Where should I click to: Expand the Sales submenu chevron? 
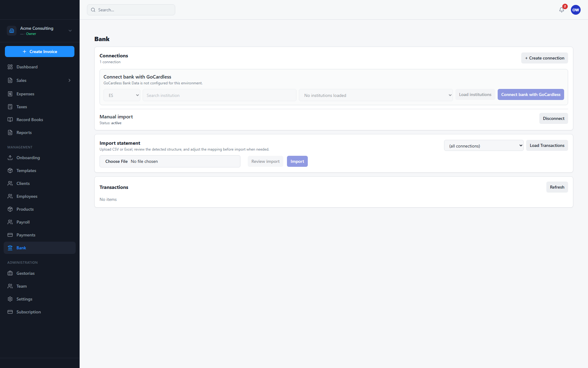70,80
